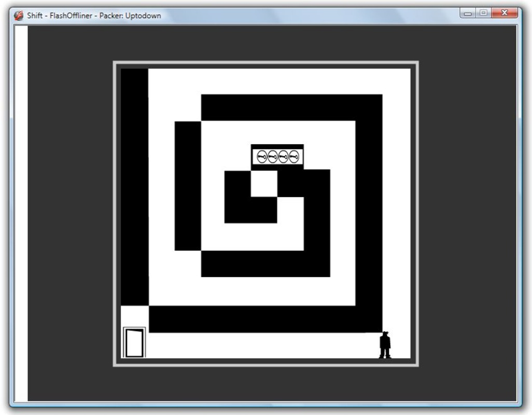
Task: Click the first key icon in the box
Action: pyautogui.click(x=261, y=157)
